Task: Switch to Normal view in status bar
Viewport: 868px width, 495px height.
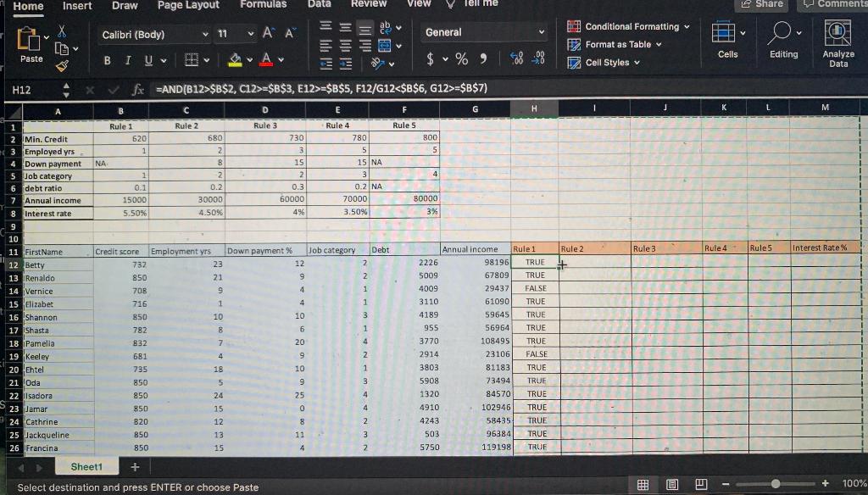Action: pyautogui.click(x=643, y=485)
